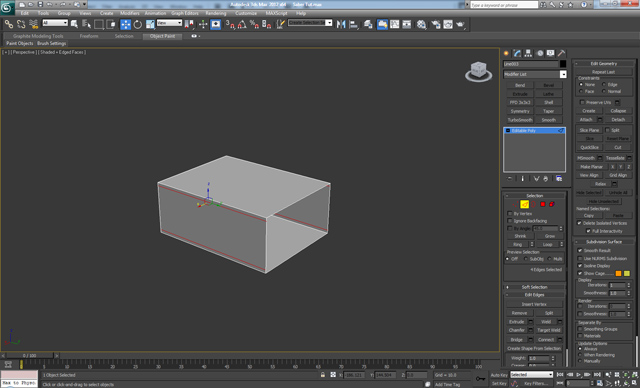Switch to the Graphite Modeling Tools tab

38,36
